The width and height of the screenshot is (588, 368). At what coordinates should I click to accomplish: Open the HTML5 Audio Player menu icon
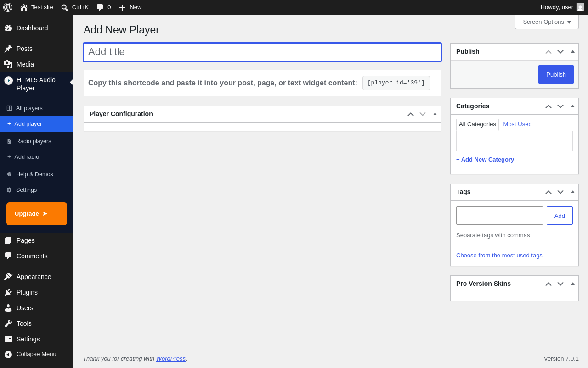coord(9,80)
